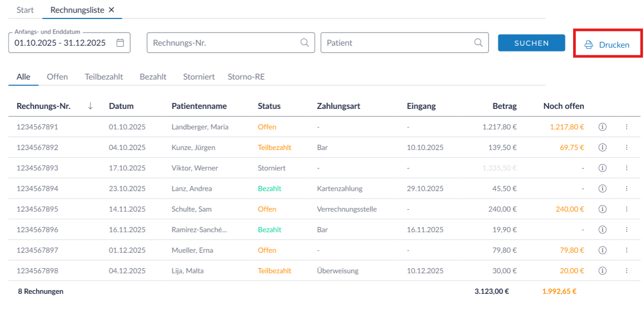
Task: Show info for invoice 1234567891
Action: click(603, 127)
